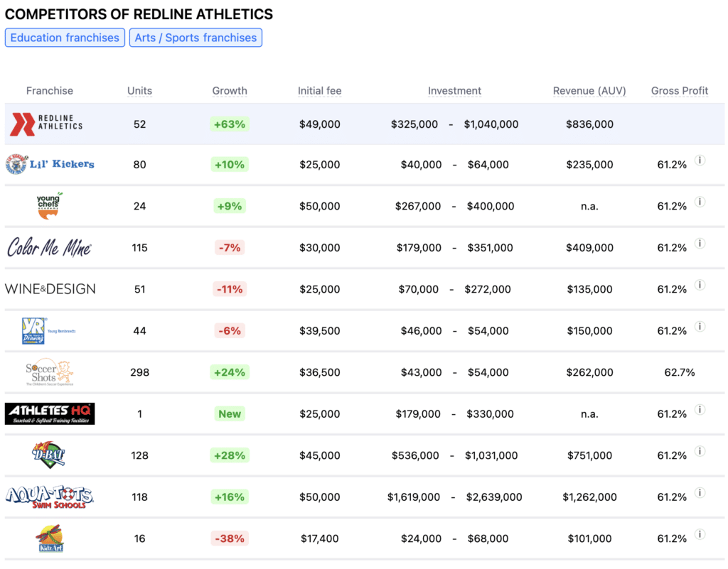Select the $17,400 initial fee value
Viewport: 728px width, 569px height.
(x=320, y=538)
